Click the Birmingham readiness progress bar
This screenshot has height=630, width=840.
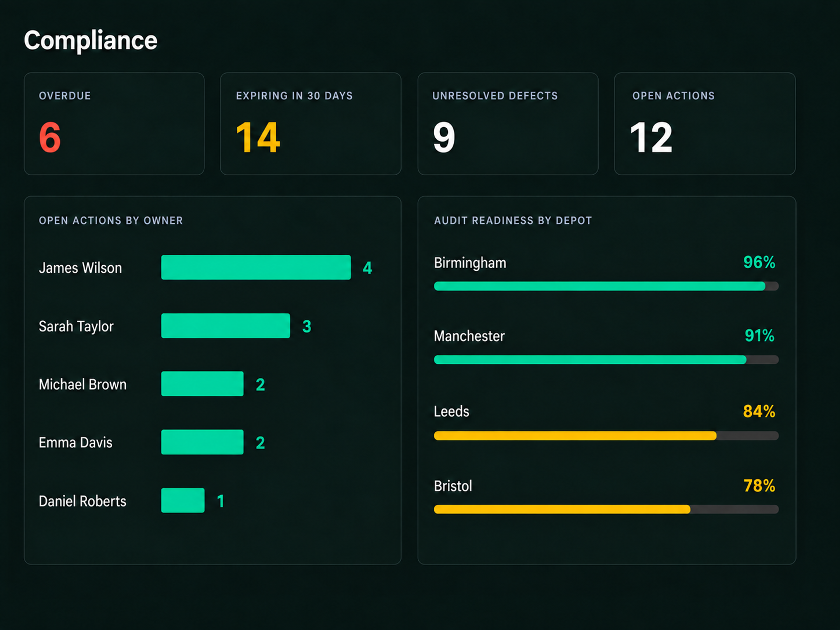pos(606,286)
